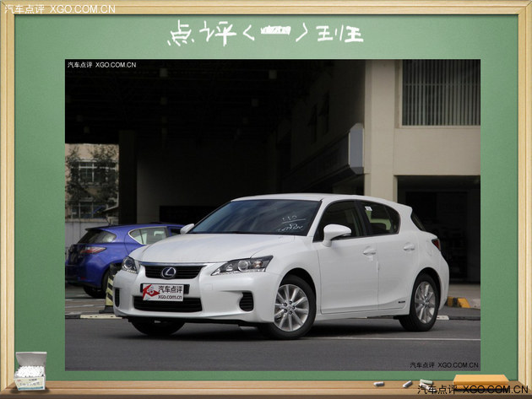Click the watermark inside photo's top-left corner

(101, 65)
